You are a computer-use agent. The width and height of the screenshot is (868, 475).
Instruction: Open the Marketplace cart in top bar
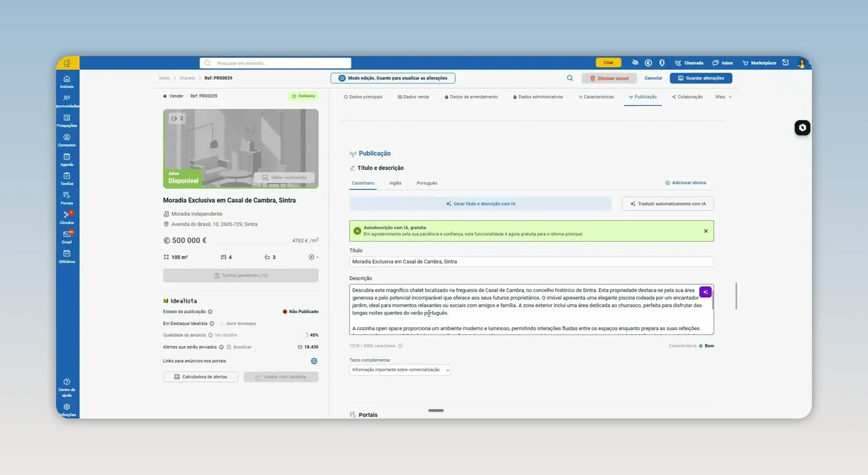(759, 63)
